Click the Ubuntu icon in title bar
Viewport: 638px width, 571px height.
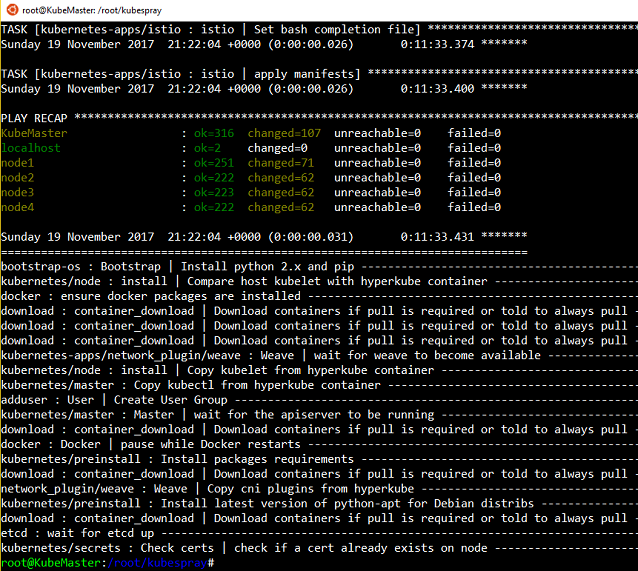12,10
